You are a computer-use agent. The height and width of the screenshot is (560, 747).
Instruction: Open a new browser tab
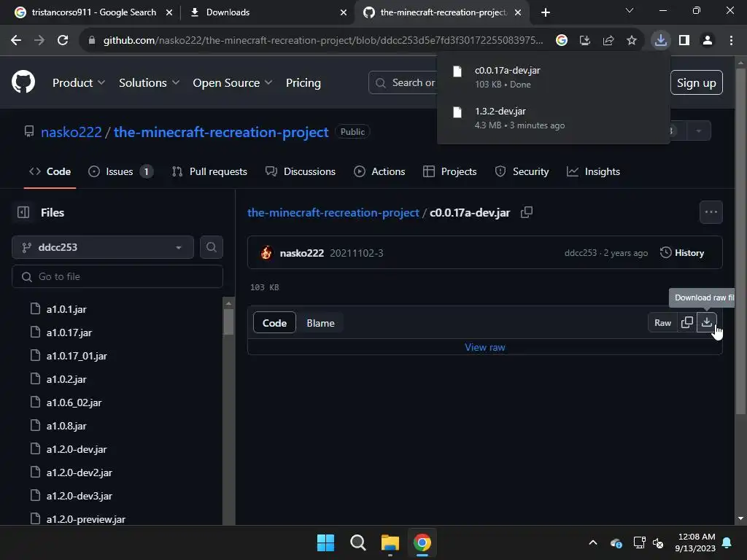pos(546,12)
